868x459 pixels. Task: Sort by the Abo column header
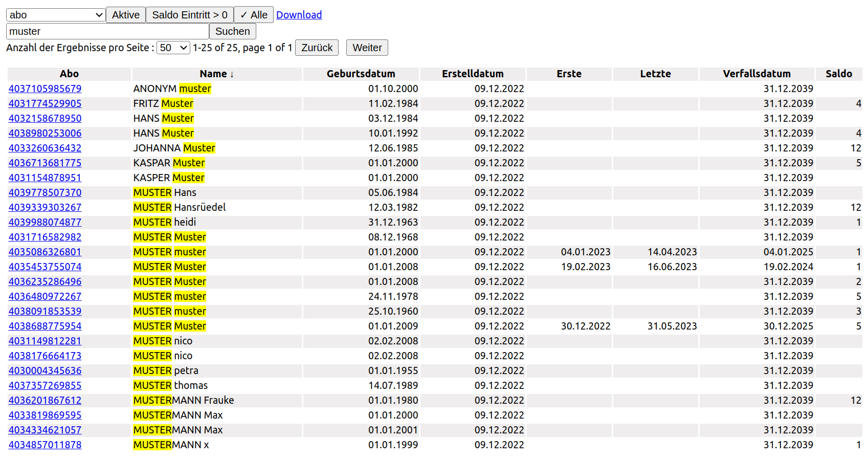coord(69,74)
